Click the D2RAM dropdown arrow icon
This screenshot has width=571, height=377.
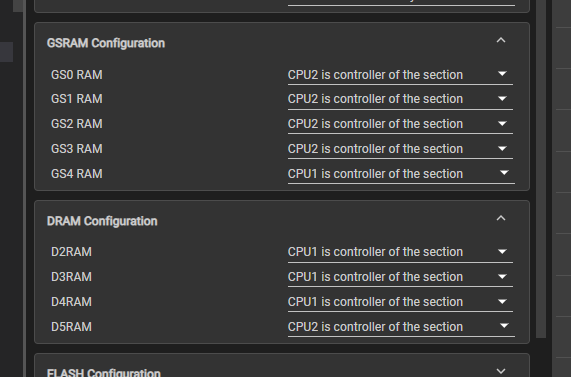502,251
